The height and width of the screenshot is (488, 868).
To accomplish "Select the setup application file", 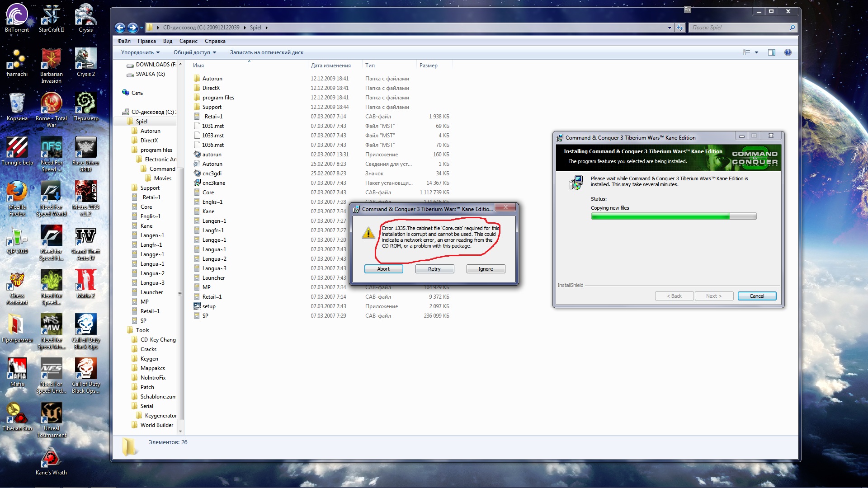I will point(209,306).
